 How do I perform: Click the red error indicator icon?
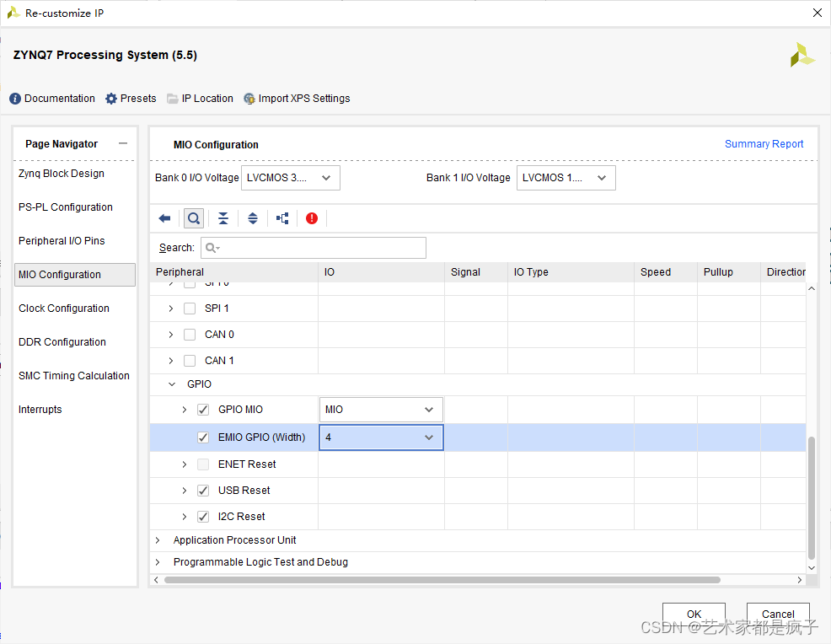[x=312, y=218]
